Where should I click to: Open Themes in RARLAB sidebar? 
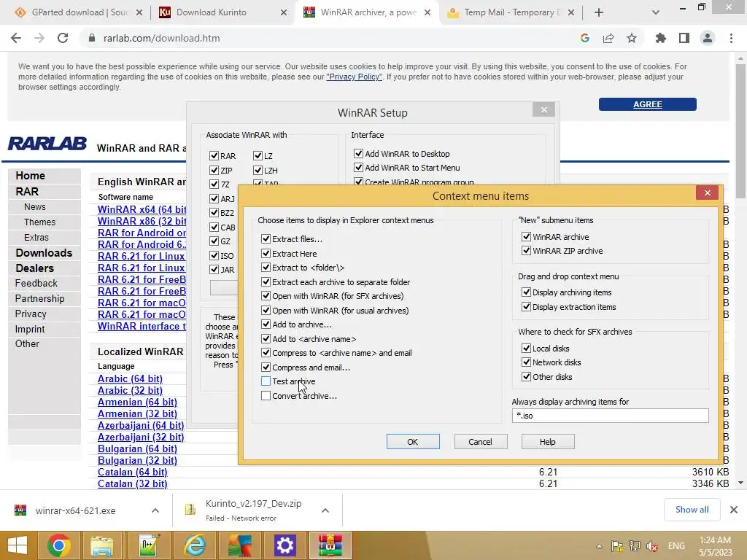pos(39,222)
